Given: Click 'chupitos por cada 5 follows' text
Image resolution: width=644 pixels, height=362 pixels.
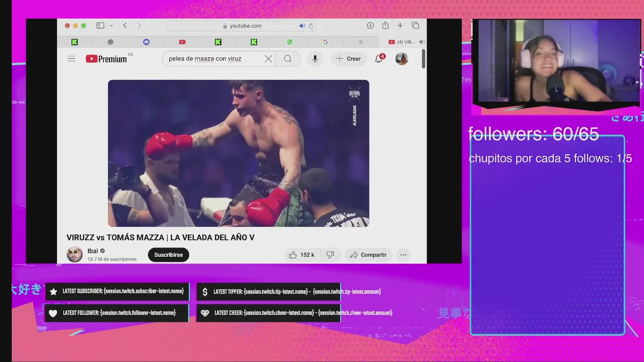Looking at the screenshot, I should (550, 158).
